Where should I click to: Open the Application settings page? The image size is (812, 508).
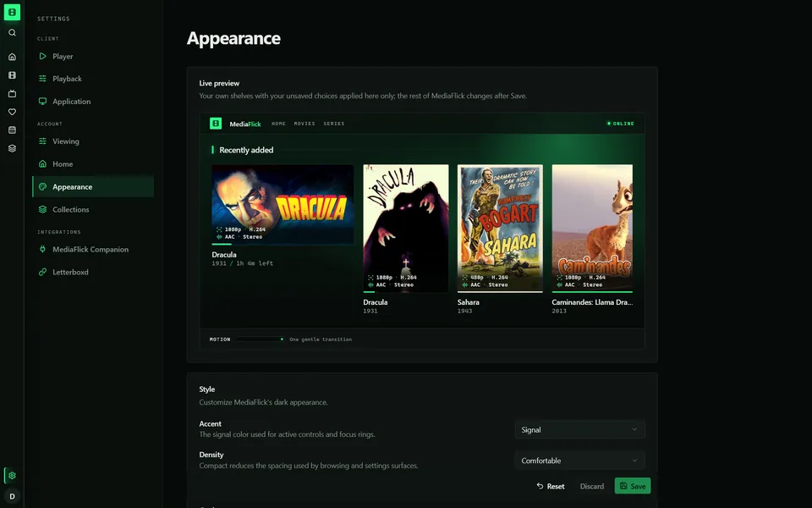tap(93, 102)
